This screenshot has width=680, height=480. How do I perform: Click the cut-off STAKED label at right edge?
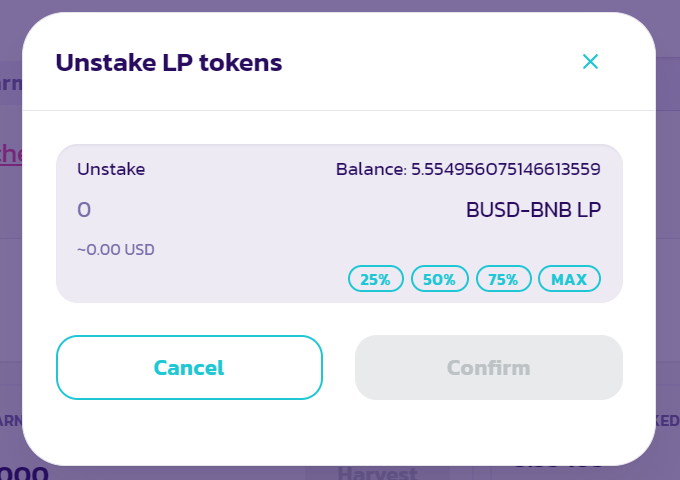coord(667,421)
